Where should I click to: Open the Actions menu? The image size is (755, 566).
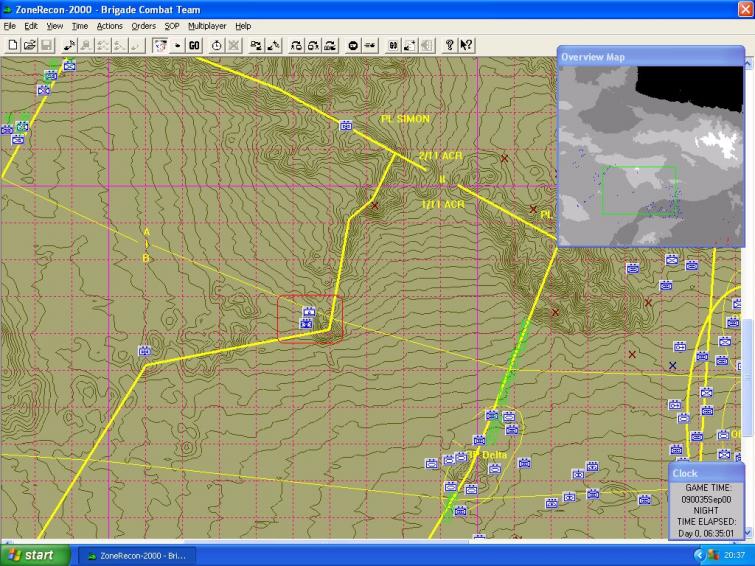[x=109, y=25]
